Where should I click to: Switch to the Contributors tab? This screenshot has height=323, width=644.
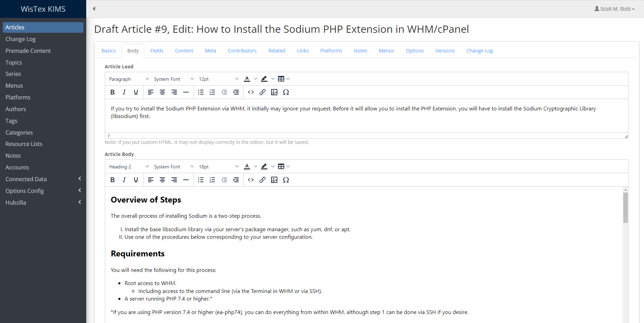[x=242, y=51]
